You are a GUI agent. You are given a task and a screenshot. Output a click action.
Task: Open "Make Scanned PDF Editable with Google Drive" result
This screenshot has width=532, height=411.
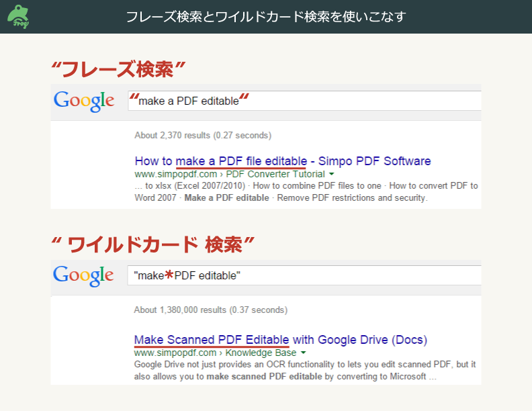click(281, 340)
